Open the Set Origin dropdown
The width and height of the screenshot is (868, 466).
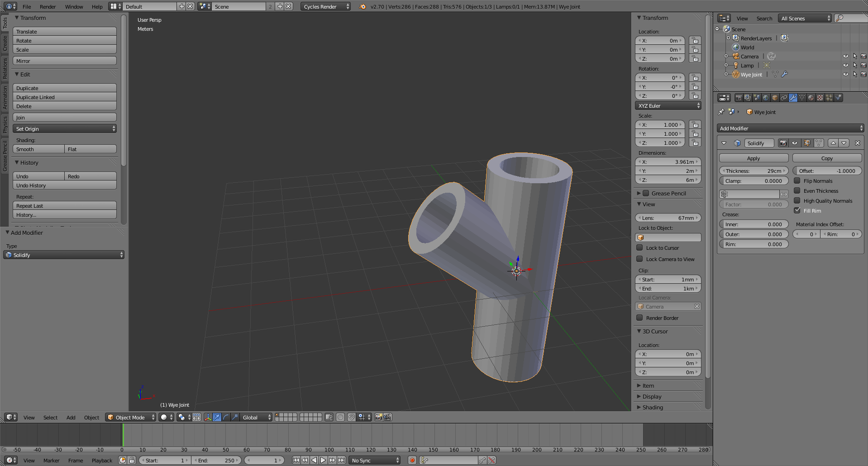coord(64,129)
